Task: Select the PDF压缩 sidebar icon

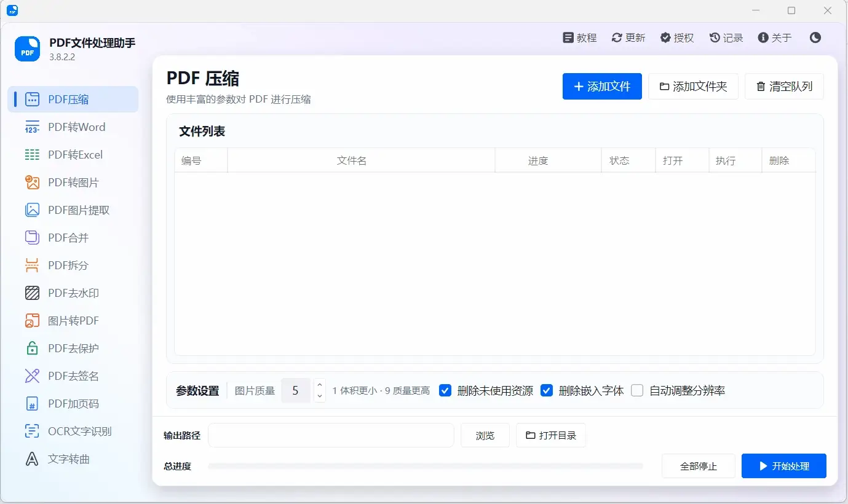Action: pos(32,100)
